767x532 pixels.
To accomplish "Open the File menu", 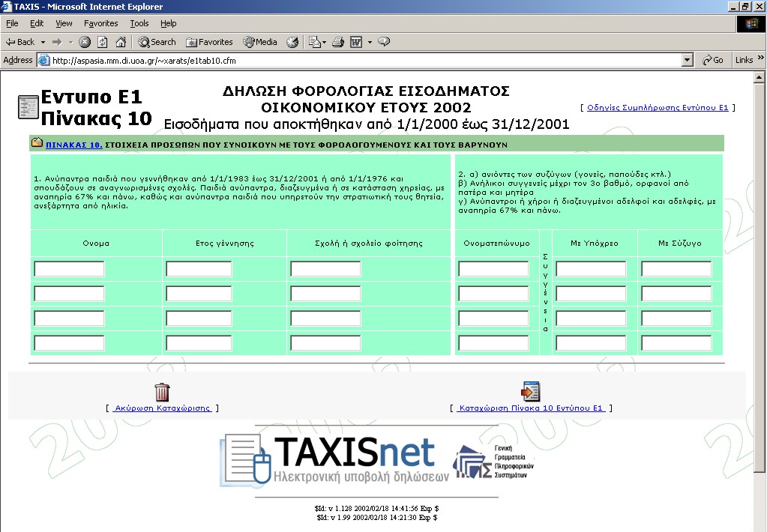I will pos(12,23).
